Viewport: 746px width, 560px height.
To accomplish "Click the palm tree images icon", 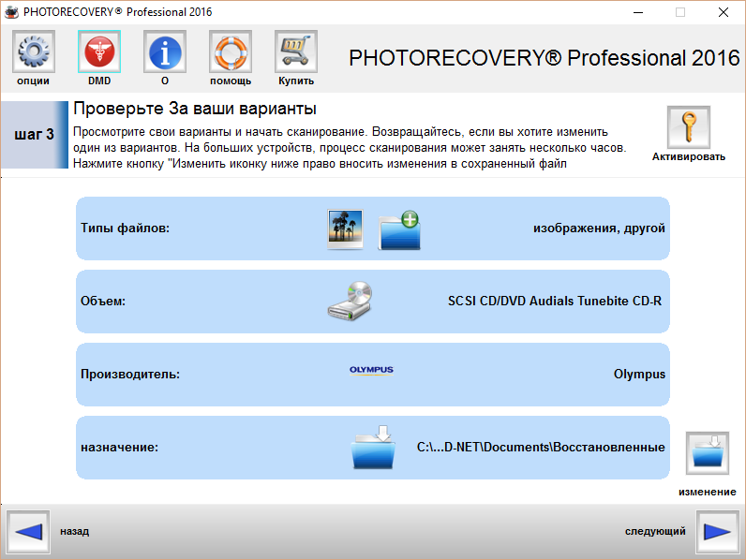I will coord(346,228).
